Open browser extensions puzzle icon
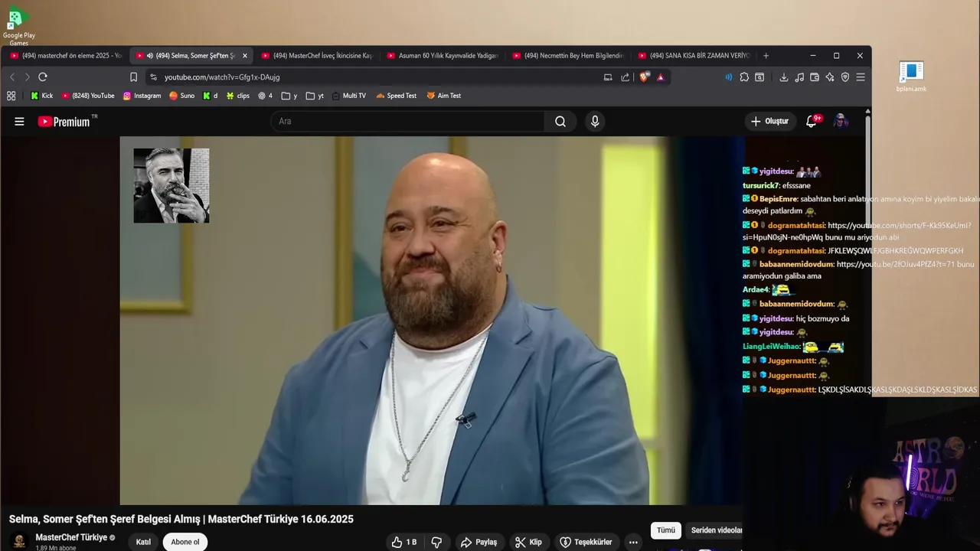Image resolution: width=980 pixels, height=551 pixels. 744,77
